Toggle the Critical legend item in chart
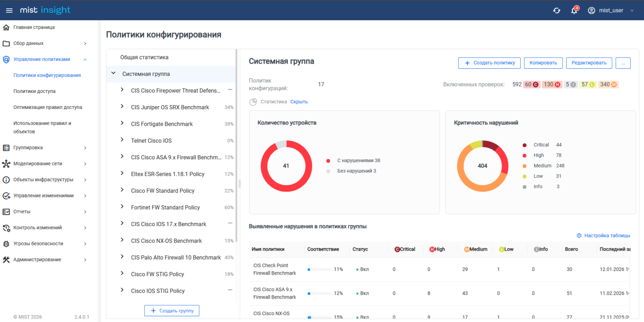Viewport: 644px width, 322px height. pos(541,145)
